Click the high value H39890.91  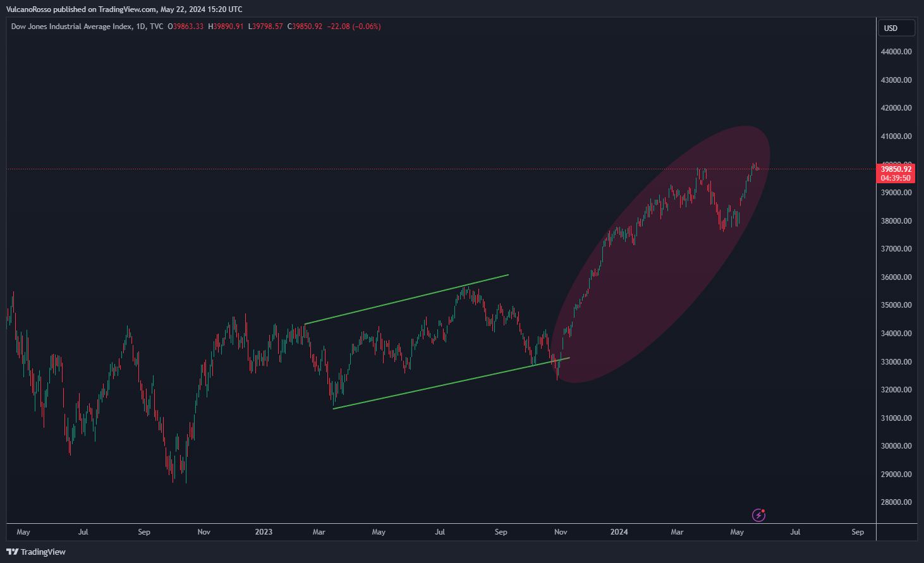tap(226, 27)
